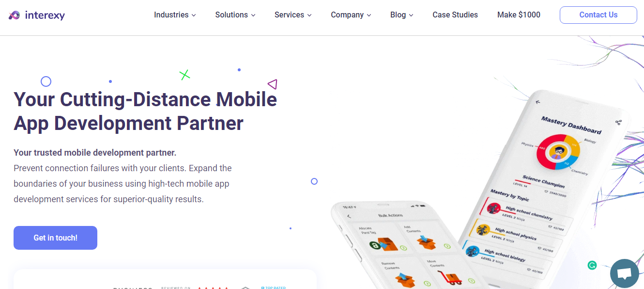
Task: Click the back arrow on Mastery Dashboard phone
Action: point(537,102)
